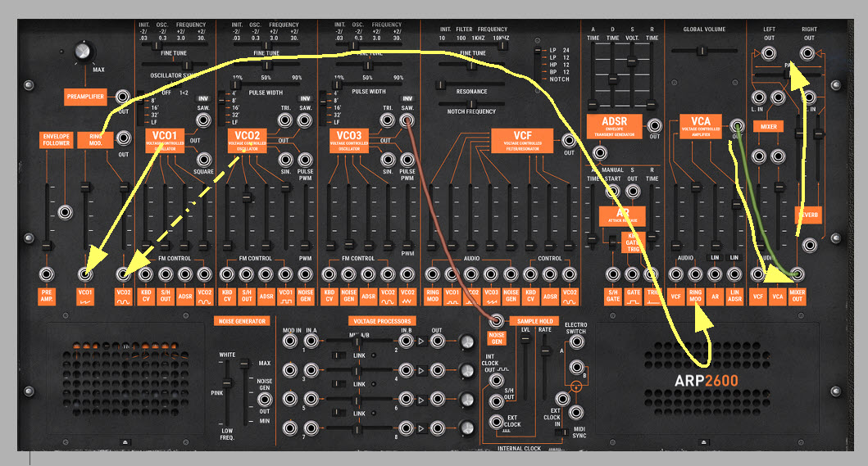Click the ADSR sustain VOLT. slider handle
The width and height of the screenshot is (868, 466).
click(x=632, y=61)
